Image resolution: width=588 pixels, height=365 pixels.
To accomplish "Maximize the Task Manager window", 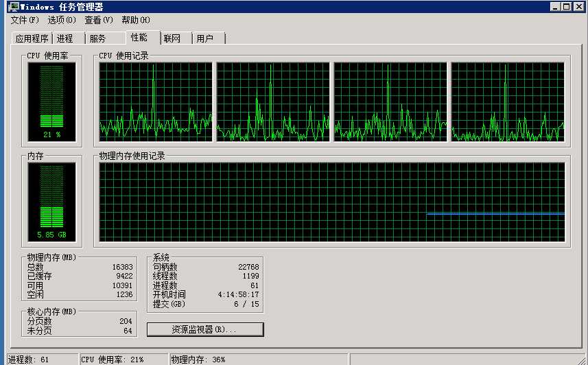I will [x=566, y=6].
